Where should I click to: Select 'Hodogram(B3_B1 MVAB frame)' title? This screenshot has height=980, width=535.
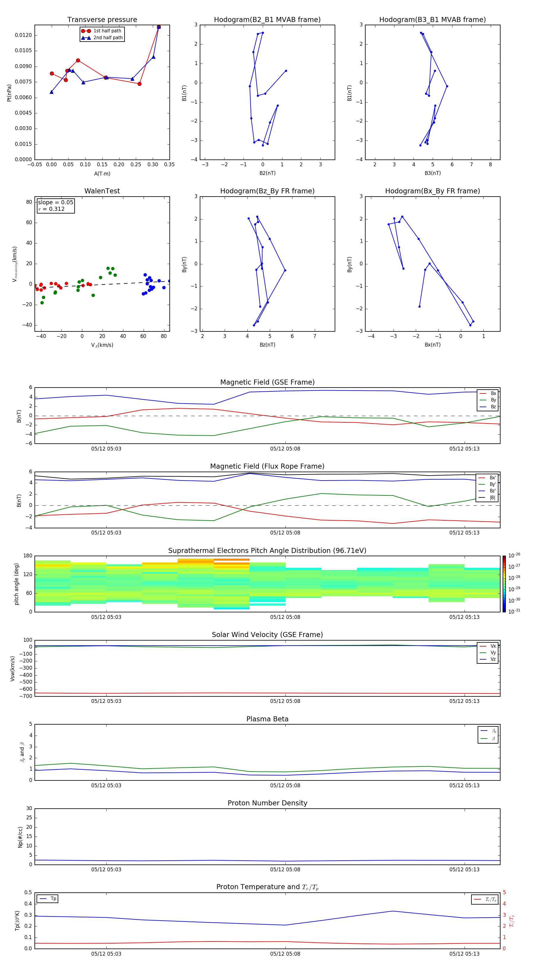(x=432, y=20)
